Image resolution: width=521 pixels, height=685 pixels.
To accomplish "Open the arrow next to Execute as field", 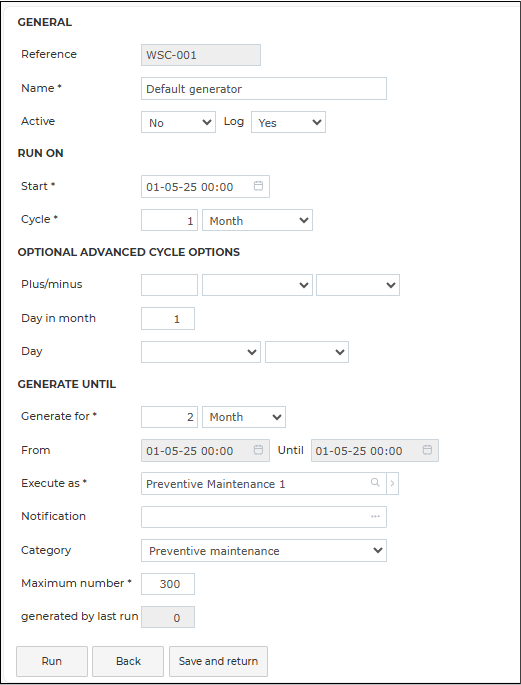I will 392,484.
